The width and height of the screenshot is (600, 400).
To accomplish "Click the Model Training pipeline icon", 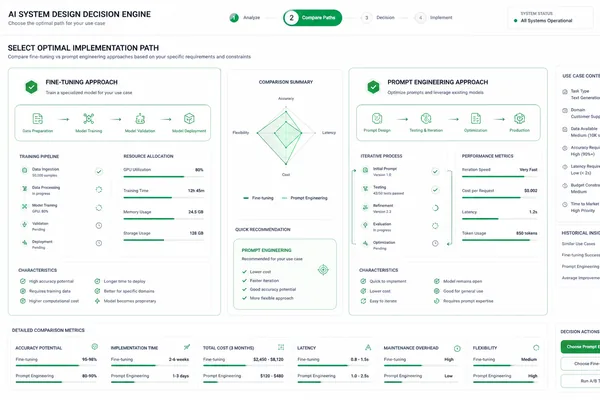I will click(x=88, y=119).
